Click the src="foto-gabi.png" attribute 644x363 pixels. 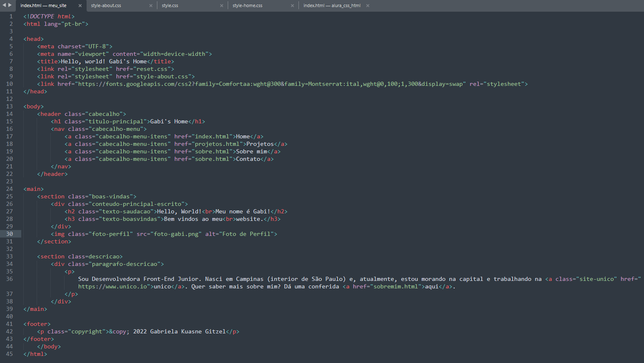pos(169,234)
